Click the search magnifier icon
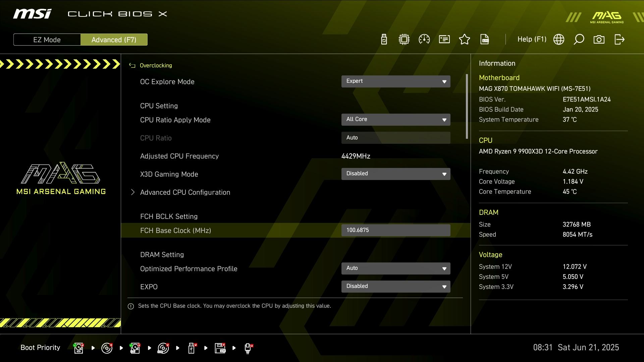 (579, 40)
